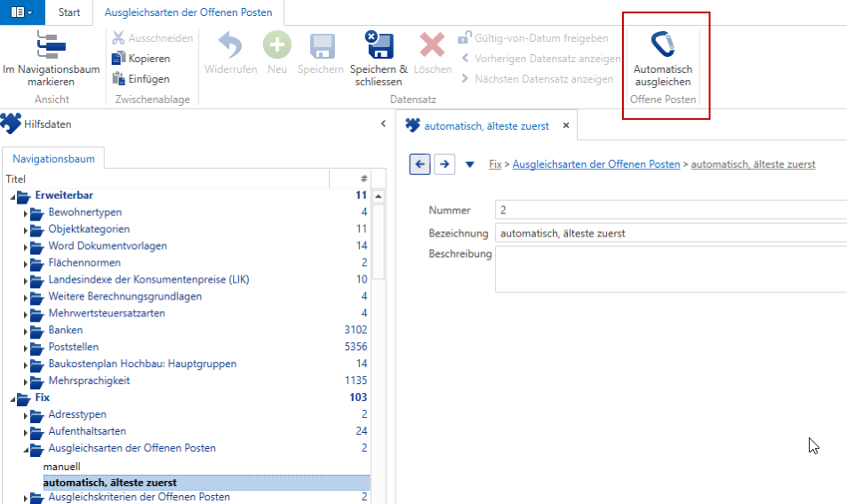847x504 pixels.
Task: Open Ausgleichsarten der Offenen Posten breadcrumb link
Action: (x=595, y=164)
